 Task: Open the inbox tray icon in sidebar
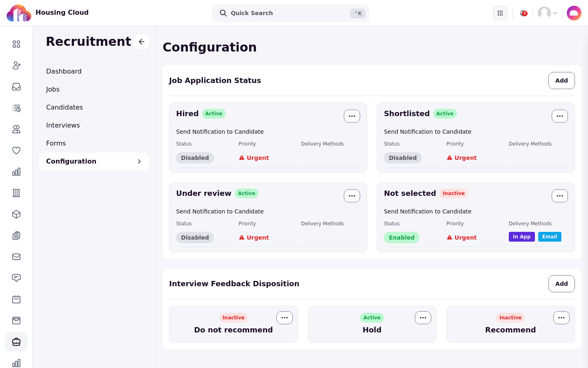pos(16,87)
